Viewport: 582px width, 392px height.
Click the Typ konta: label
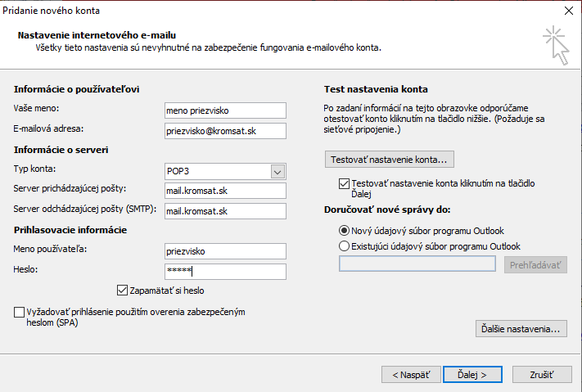point(34,169)
